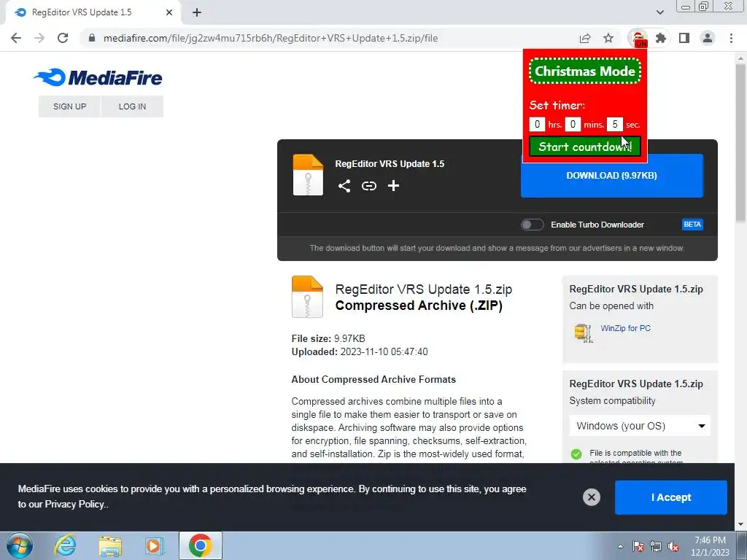747x560 pixels.
Task: Click the zip file icon in download panel
Action: [308, 175]
